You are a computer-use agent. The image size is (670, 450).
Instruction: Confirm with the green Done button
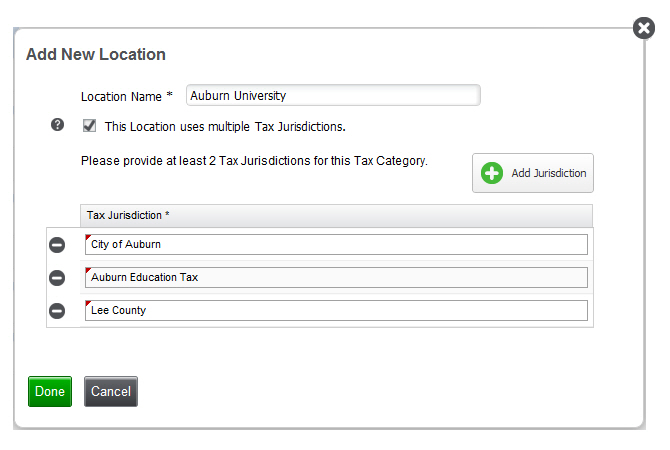coord(50,391)
